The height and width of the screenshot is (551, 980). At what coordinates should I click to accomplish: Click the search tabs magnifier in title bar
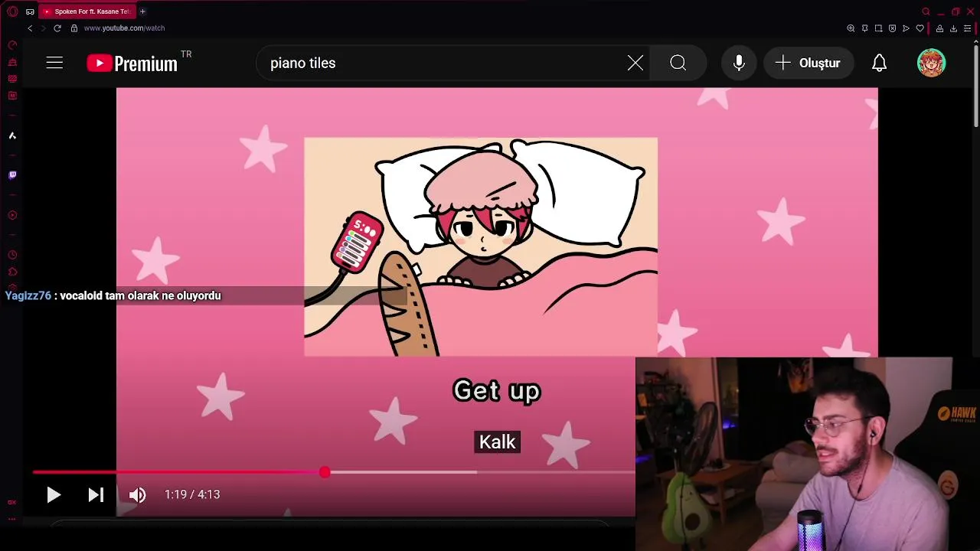point(926,11)
